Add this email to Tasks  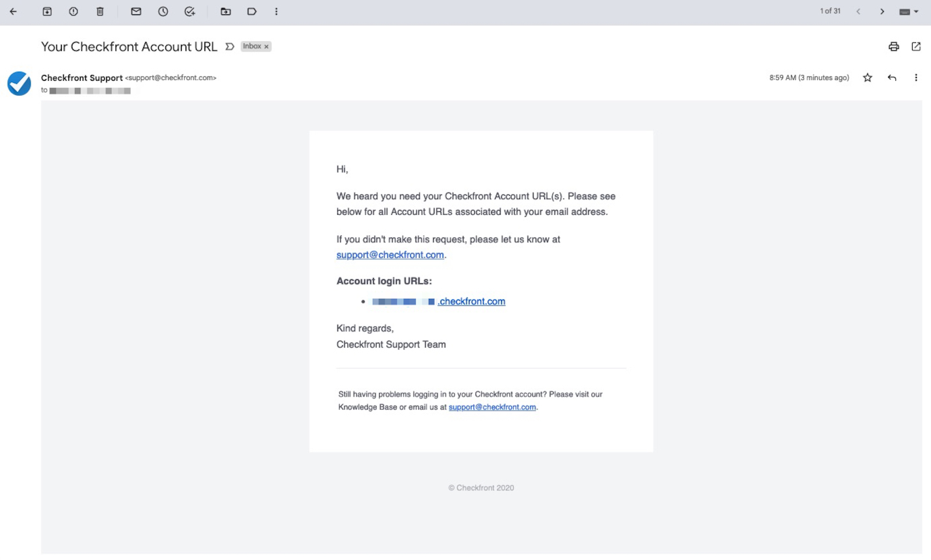[189, 12]
